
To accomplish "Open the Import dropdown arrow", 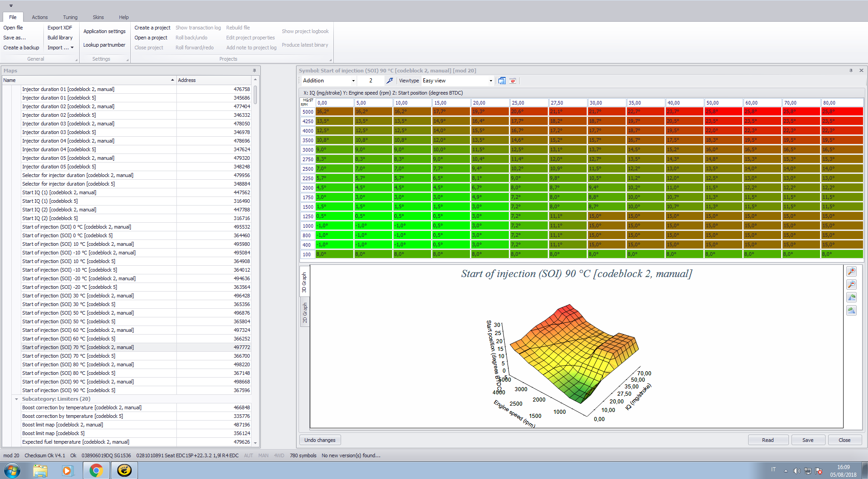I will pos(72,48).
